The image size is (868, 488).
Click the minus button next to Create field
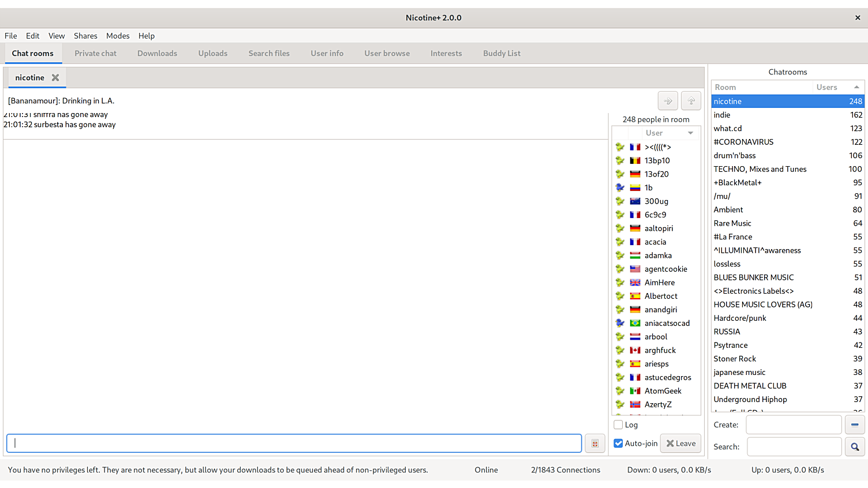(855, 425)
